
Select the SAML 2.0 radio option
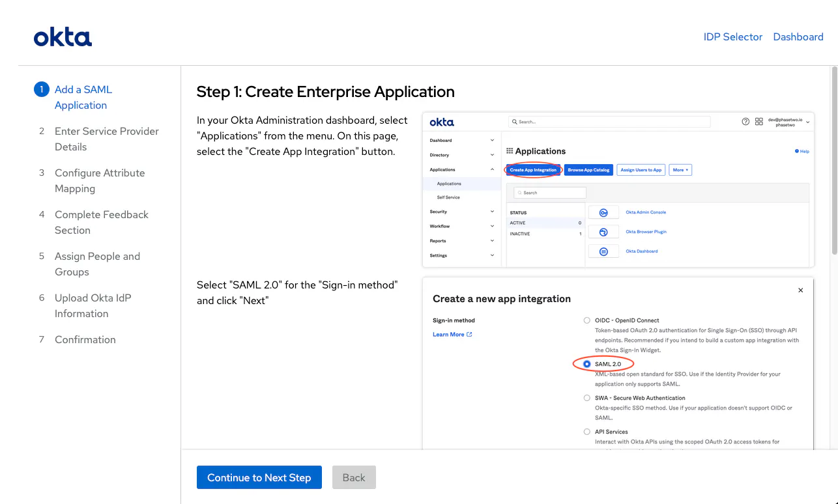pyautogui.click(x=587, y=364)
